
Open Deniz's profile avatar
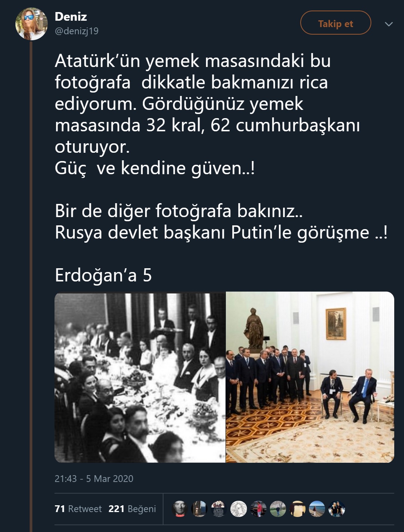pyautogui.click(x=32, y=24)
